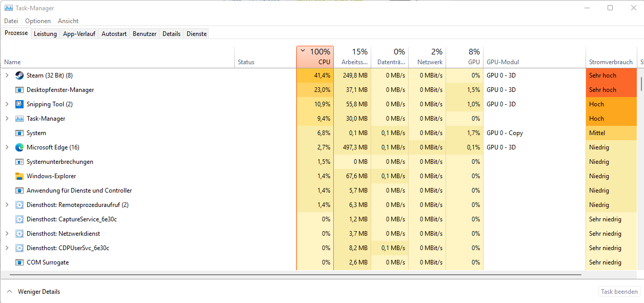The image size is (644, 303).
Task: Select the COM Surrogate process name
Action: (x=48, y=262)
